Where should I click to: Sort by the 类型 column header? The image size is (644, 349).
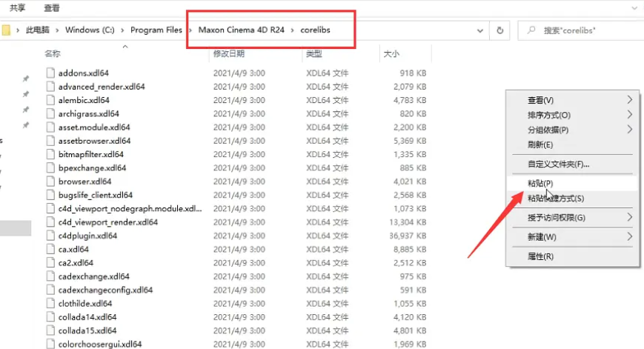[314, 53]
